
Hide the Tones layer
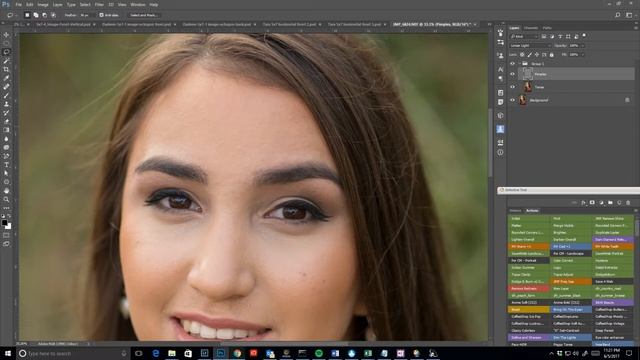pos(512,87)
